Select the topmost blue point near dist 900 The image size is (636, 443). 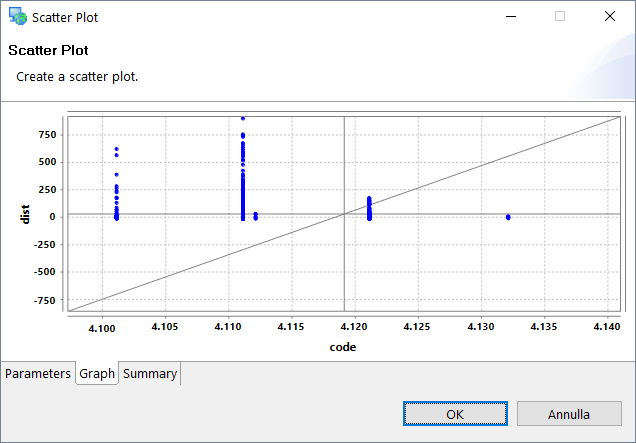coord(243,118)
